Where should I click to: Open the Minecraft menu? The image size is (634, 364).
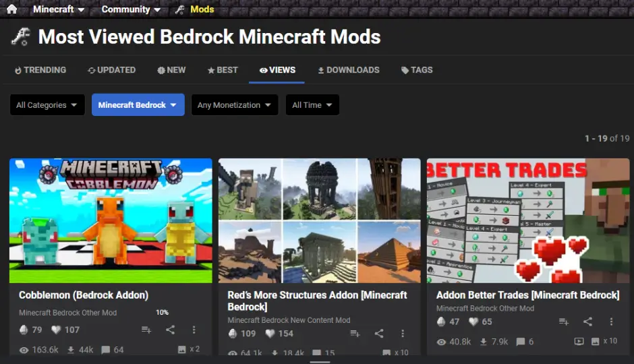click(59, 9)
